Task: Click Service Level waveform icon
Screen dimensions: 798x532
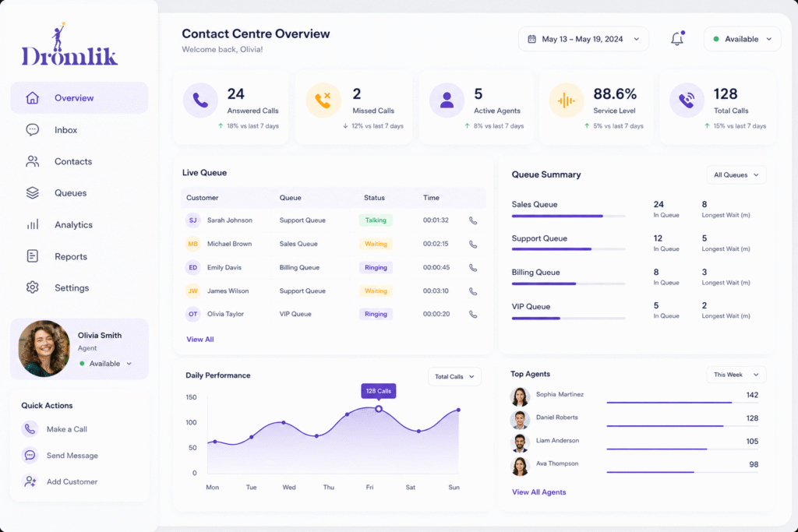Action: (566, 100)
